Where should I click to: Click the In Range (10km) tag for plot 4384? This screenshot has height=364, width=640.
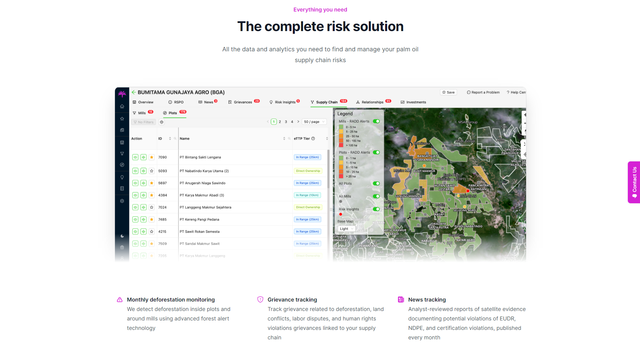point(307,195)
